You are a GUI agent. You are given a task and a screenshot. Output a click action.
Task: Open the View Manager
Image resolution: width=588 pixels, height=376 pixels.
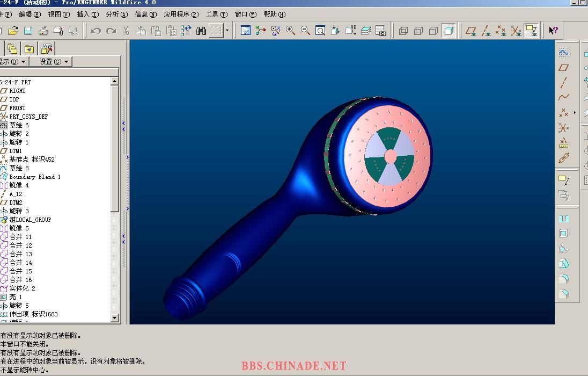coord(380,31)
